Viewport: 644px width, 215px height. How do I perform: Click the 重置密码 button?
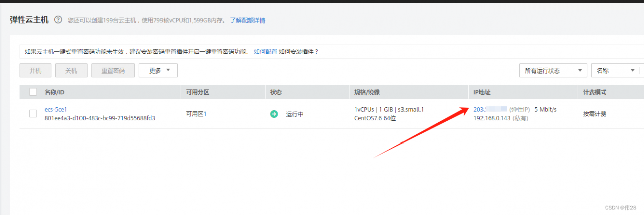(113, 70)
